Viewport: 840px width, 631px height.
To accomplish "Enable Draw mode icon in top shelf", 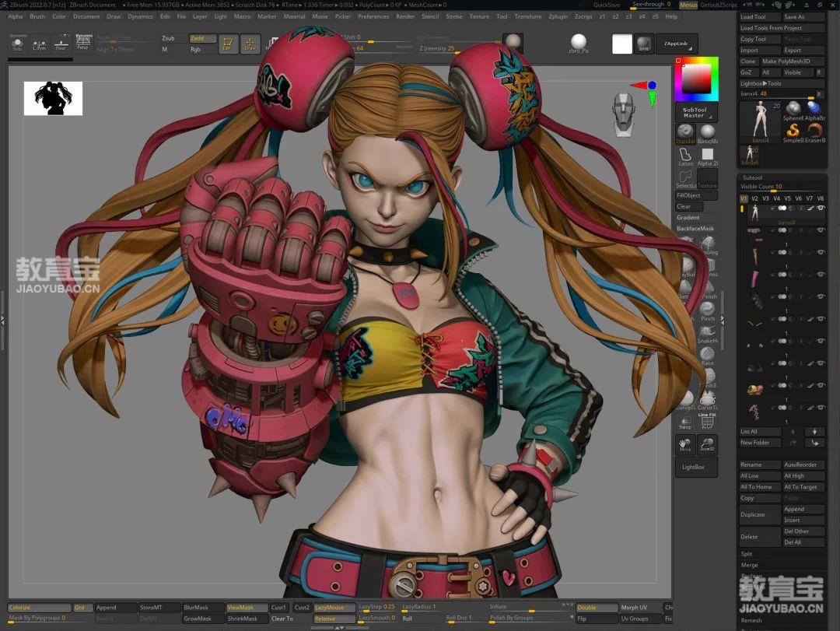I will (x=250, y=44).
